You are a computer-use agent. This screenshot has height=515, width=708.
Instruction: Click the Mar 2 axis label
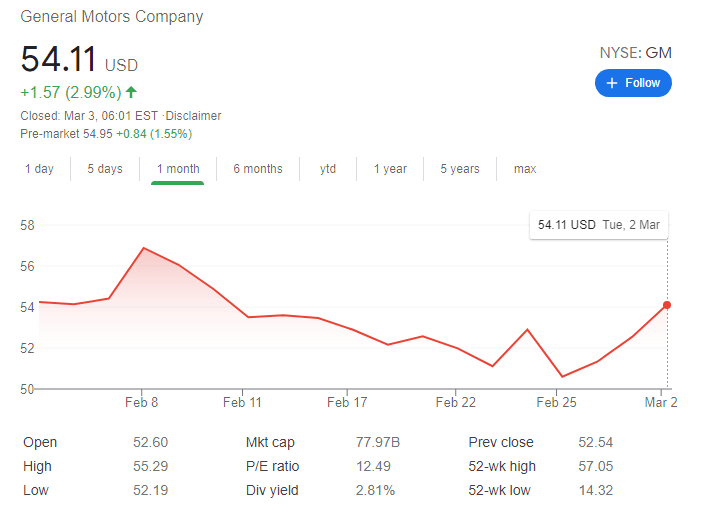click(x=661, y=402)
